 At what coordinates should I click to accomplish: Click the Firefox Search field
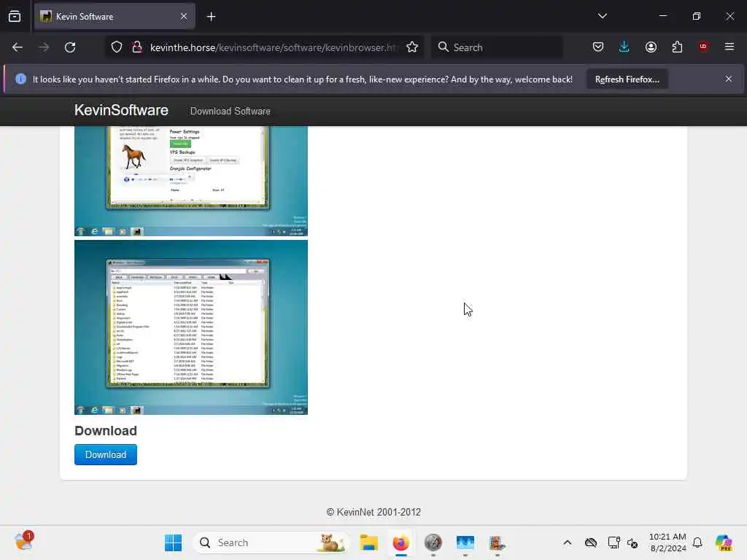tap(497, 47)
